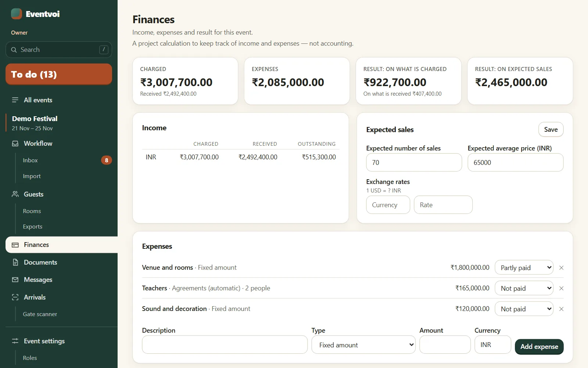Viewport: 588px width, 368px height.
Task: Click the ₹120,000.00 expense amount
Action: (472, 309)
